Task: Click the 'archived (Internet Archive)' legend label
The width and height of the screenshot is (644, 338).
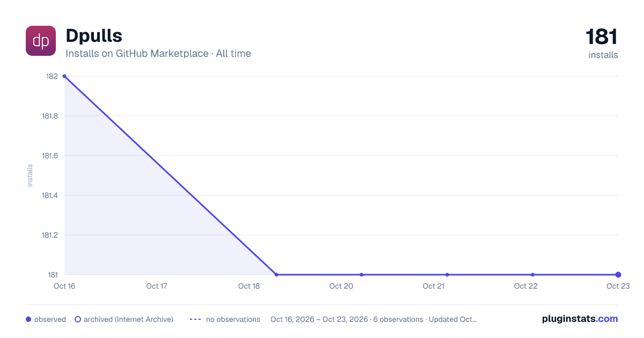Action: pyautogui.click(x=128, y=319)
